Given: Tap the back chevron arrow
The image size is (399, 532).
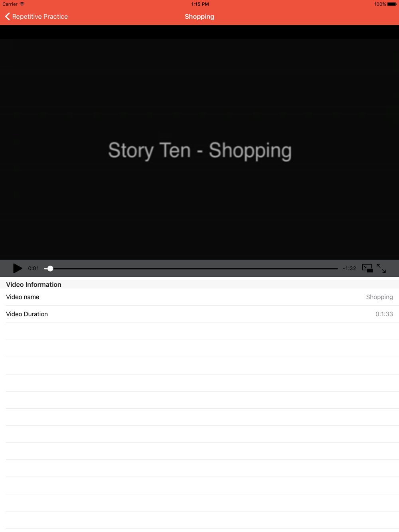Looking at the screenshot, I should click(x=7, y=16).
